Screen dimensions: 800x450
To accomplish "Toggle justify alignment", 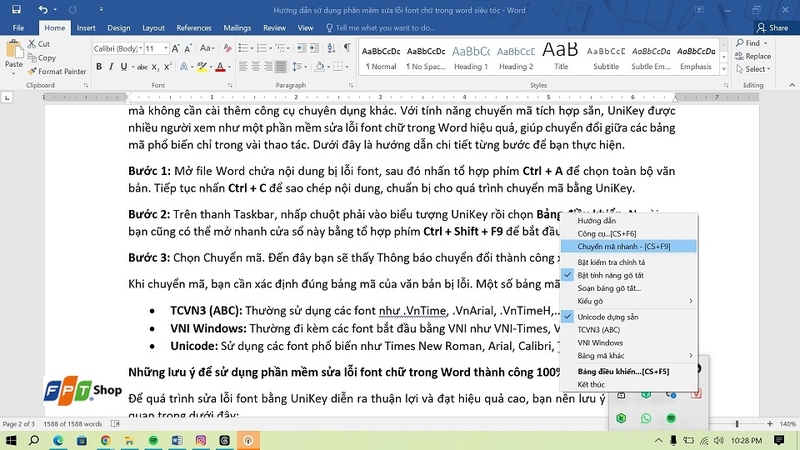I will pos(281,67).
